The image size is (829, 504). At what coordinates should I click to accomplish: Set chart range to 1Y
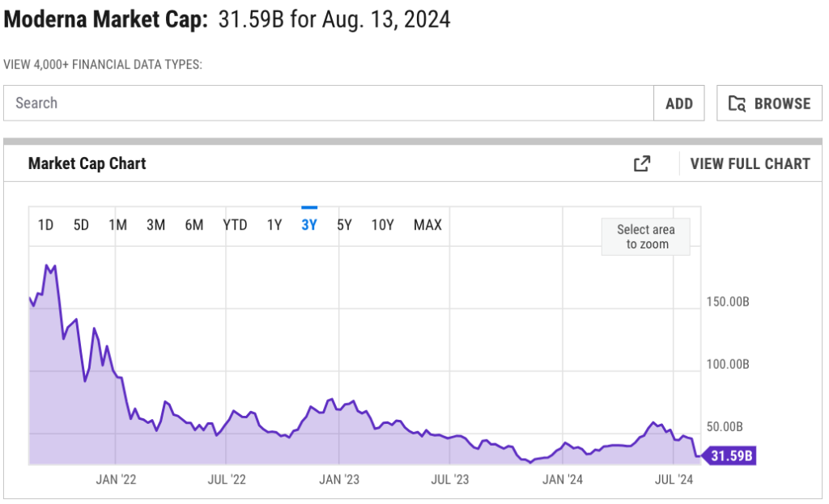pyautogui.click(x=274, y=225)
